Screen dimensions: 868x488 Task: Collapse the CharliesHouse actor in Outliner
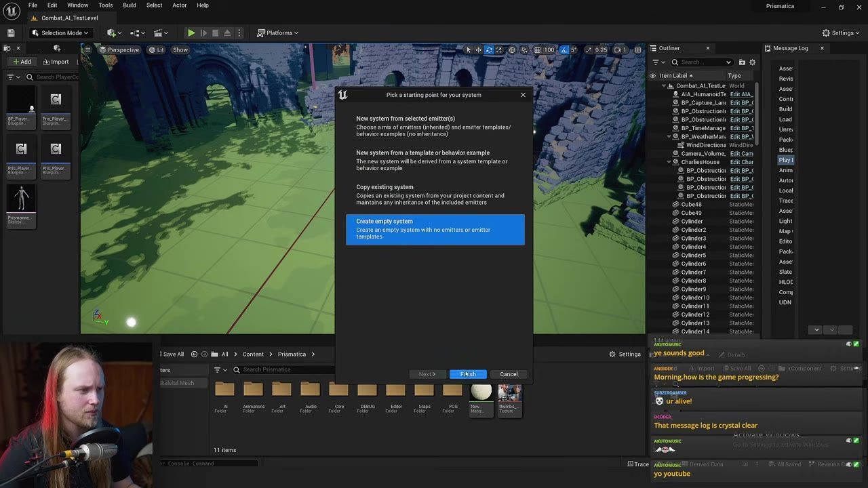click(x=669, y=162)
